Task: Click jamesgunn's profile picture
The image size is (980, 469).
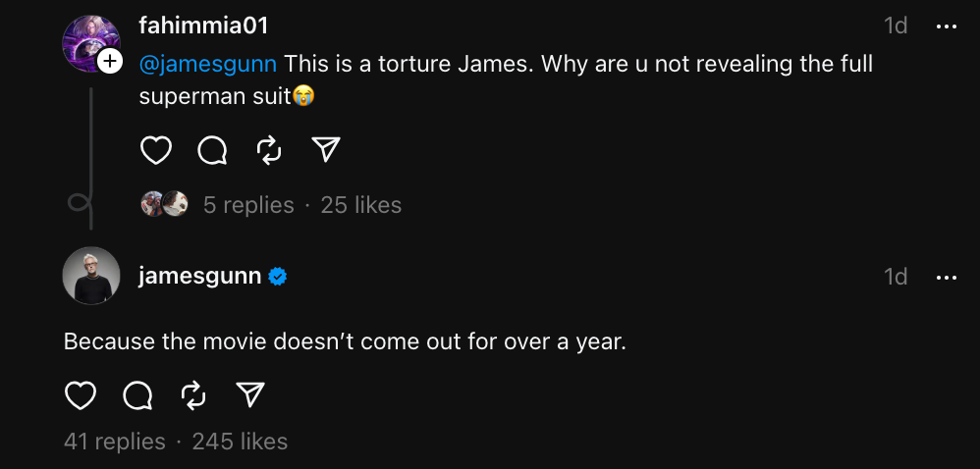Action: (91, 276)
